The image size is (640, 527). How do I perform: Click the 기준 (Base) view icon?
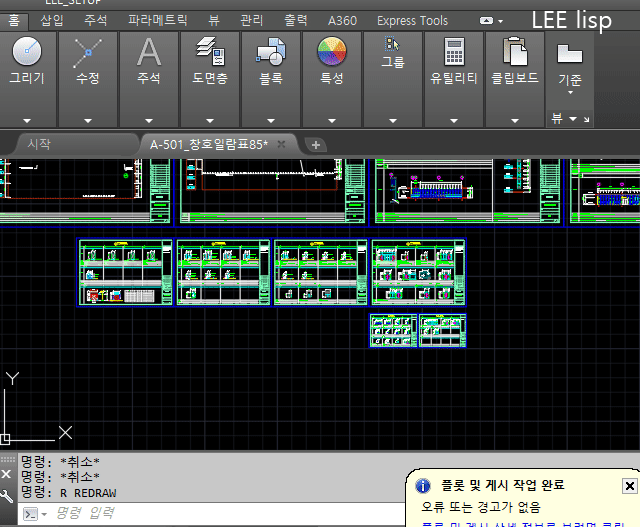pyautogui.click(x=570, y=53)
